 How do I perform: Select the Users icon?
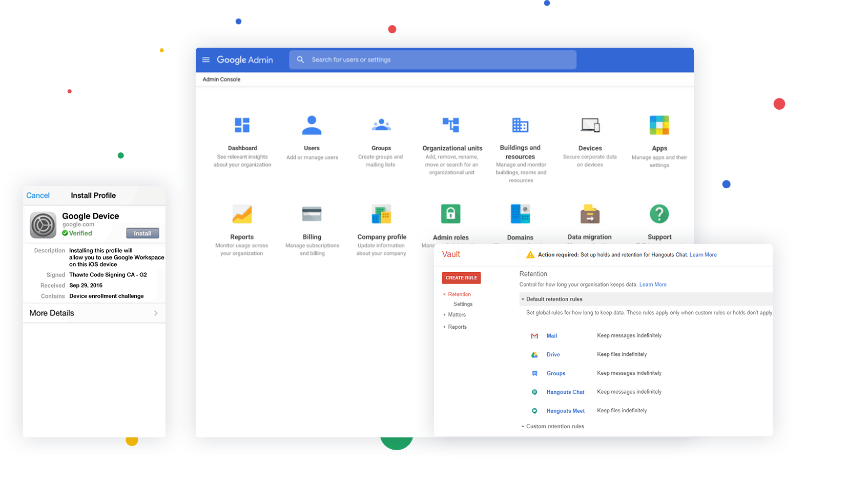[x=312, y=125]
